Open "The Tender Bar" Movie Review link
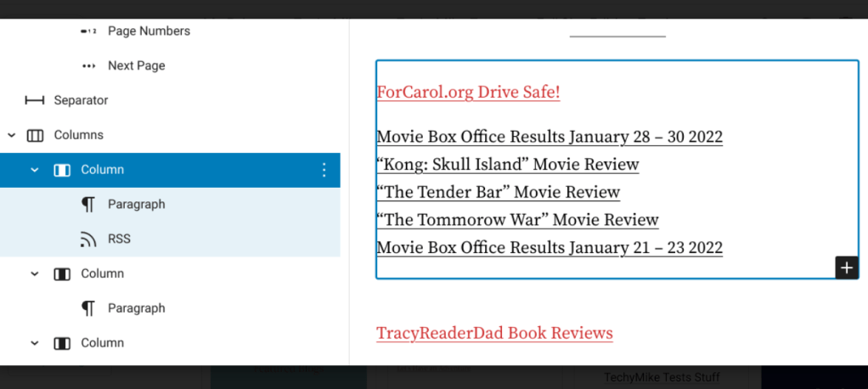This screenshot has height=389, width=868. pyautogui.click(x=498, y=192)
